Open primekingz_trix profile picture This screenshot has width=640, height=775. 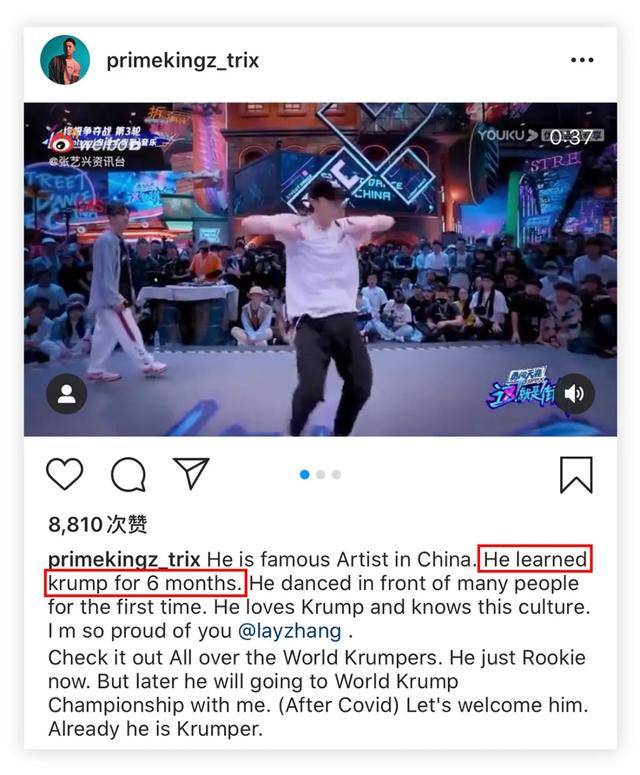pyautogui.click(x=65, y=60)
